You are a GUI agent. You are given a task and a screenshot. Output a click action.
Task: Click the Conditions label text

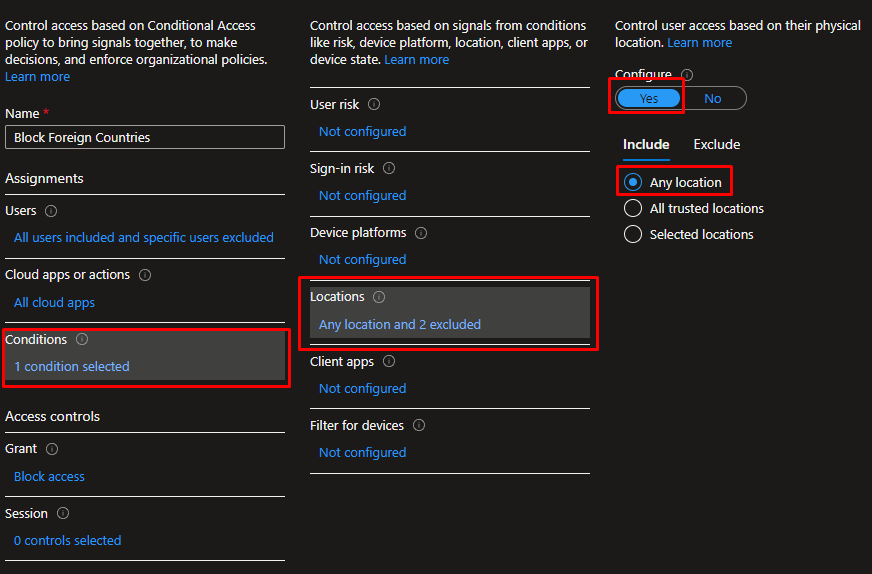click(x=36, y=339)
